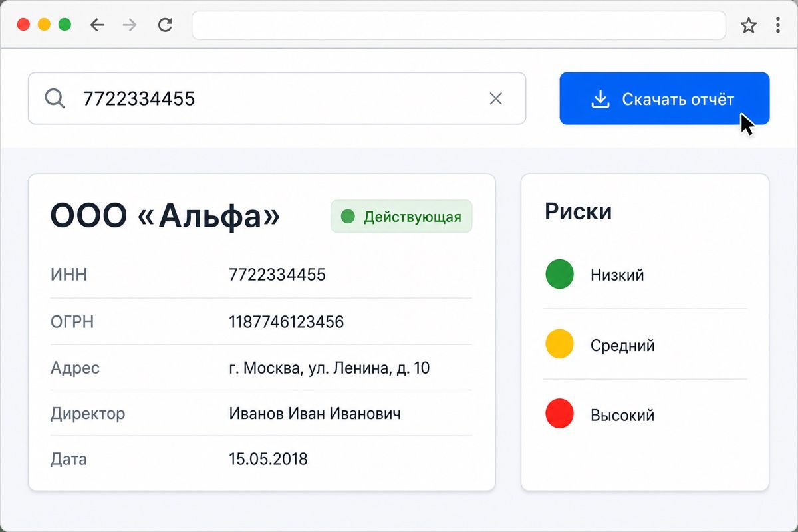
Task: Click the ОГРН value 1187746123456
Action: (x=287, y=323)
